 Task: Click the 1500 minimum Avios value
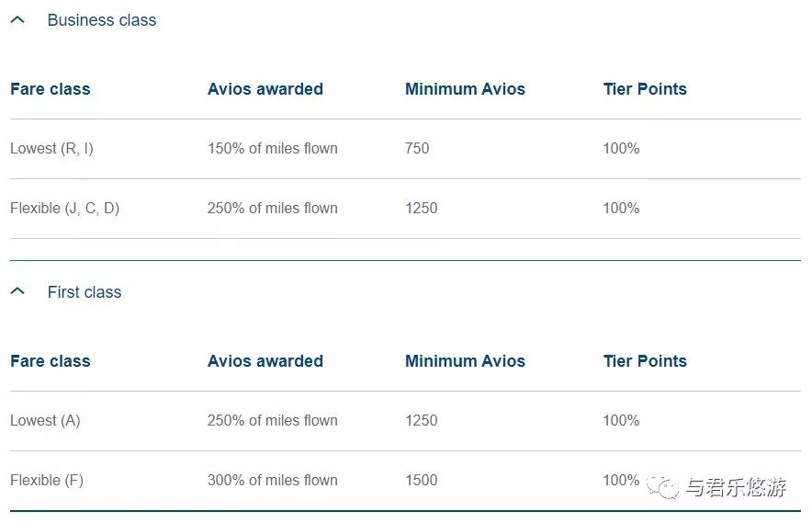coord(421,481)
